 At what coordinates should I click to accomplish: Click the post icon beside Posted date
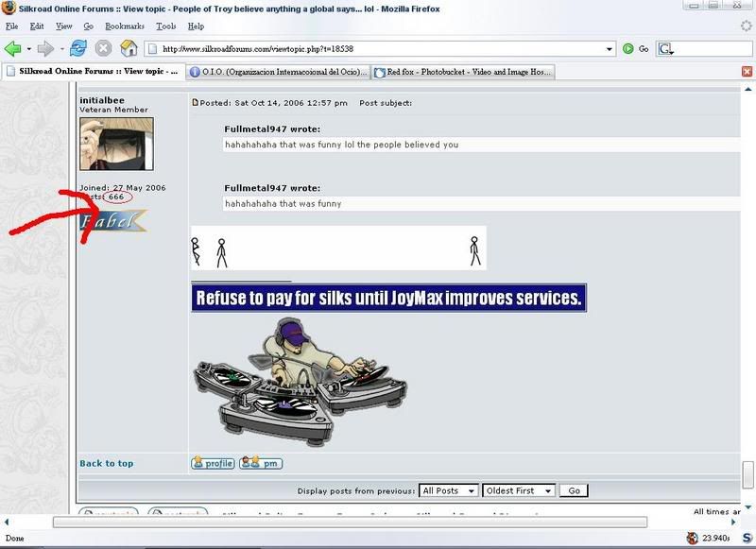[196, 102]
